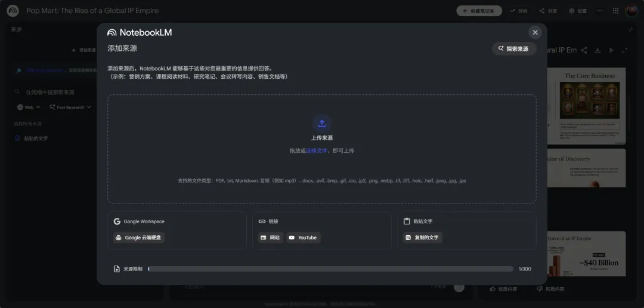
Task: Close the add sources dialog
Action: coord(535,32)
